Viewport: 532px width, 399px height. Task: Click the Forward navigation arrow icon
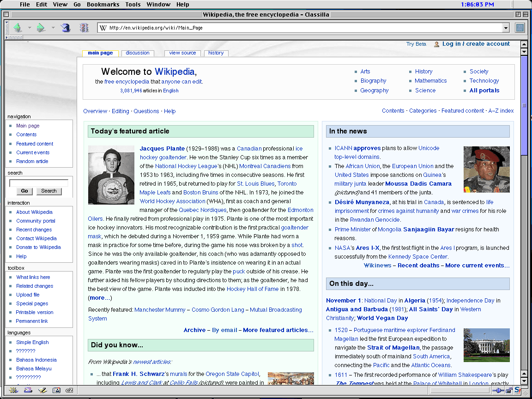[x=41, y=28]
